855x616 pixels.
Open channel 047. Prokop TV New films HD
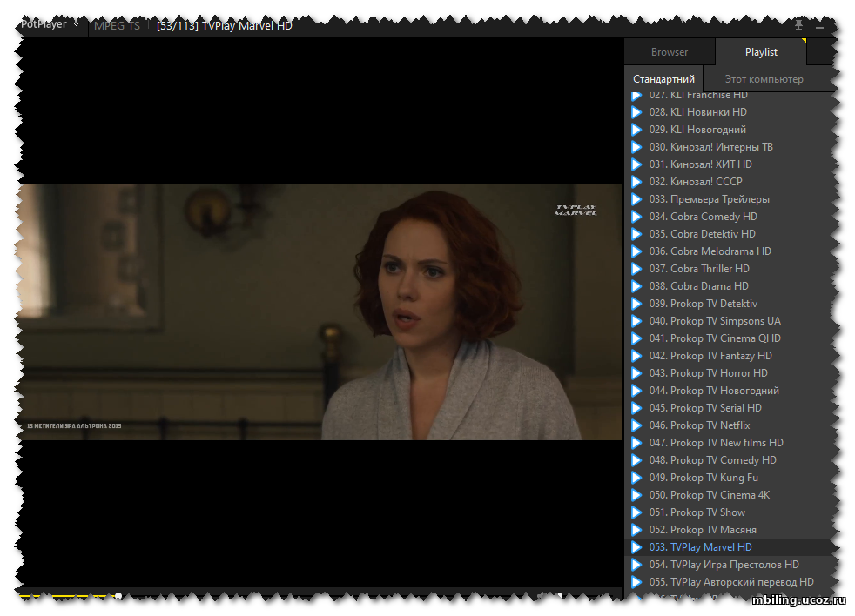729,443
